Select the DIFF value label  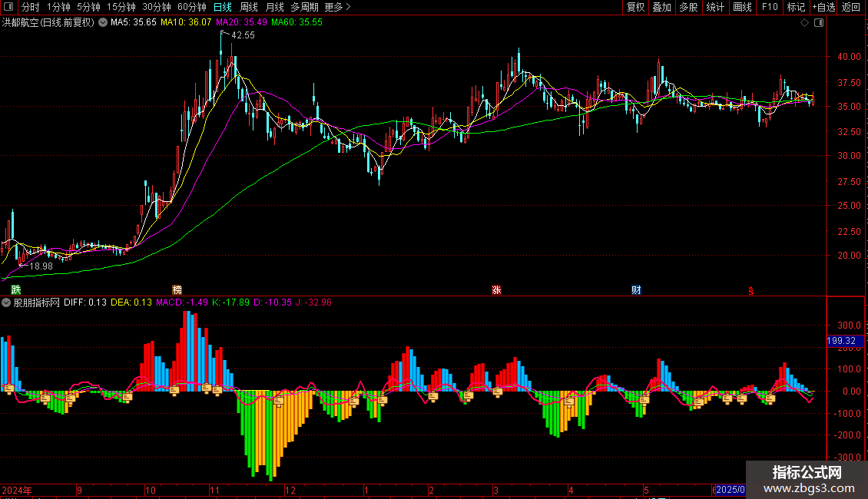tap(85, 302)
